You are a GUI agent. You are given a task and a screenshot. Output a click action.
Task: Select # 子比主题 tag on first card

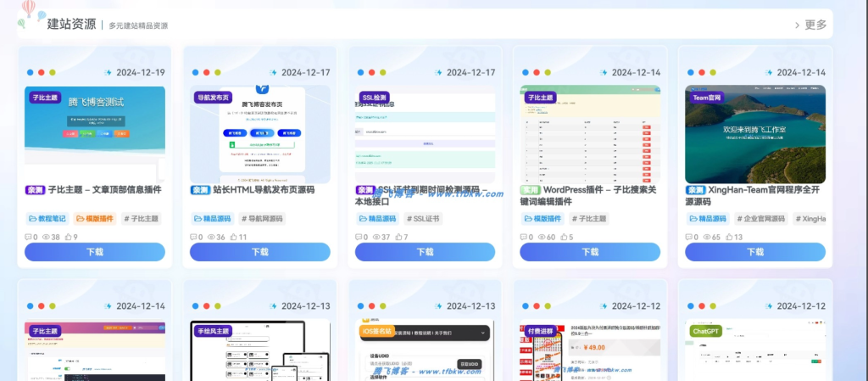point(142,219)
